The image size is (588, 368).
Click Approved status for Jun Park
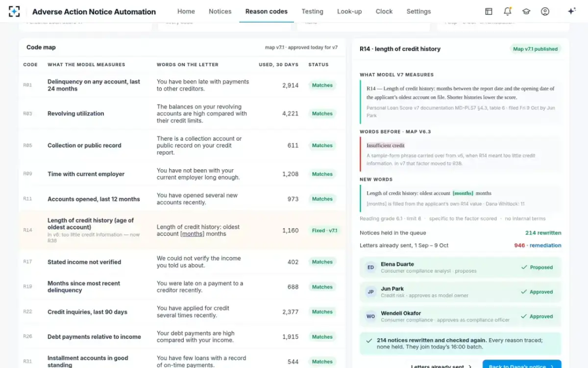[x=537, y=292]
